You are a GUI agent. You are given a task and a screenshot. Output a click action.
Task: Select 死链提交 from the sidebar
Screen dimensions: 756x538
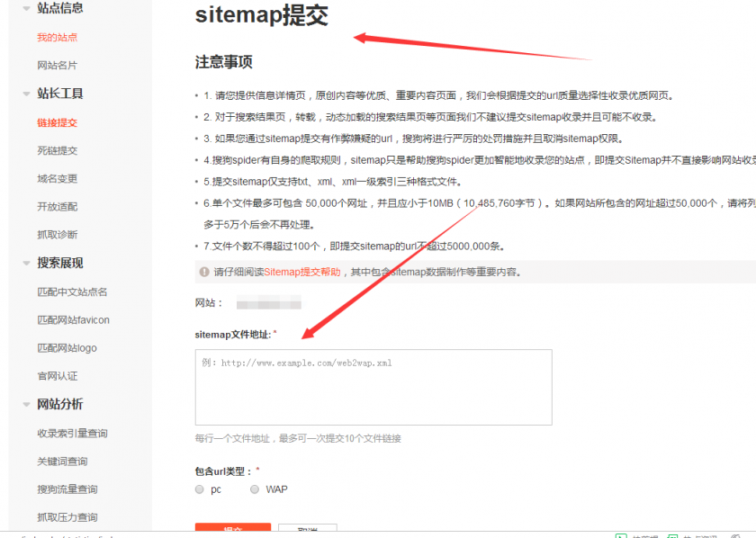tap(56, 150)
